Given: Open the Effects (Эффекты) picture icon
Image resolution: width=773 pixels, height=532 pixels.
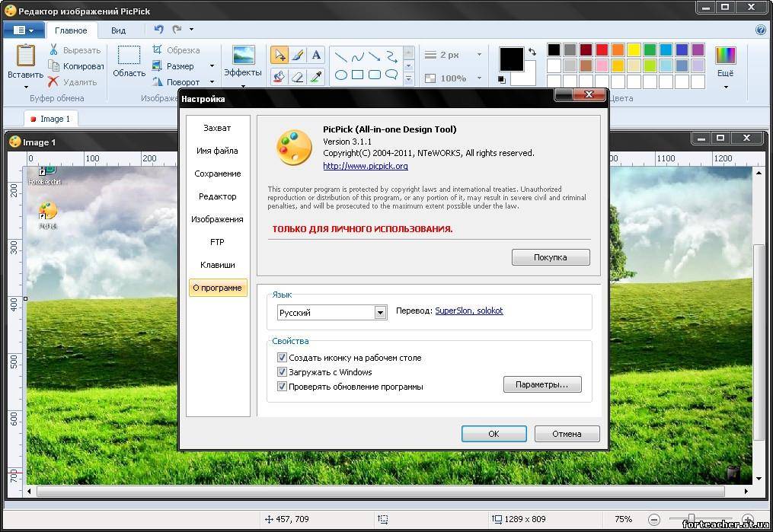Looking at the screenshot, I should click(x=243, y=55).
